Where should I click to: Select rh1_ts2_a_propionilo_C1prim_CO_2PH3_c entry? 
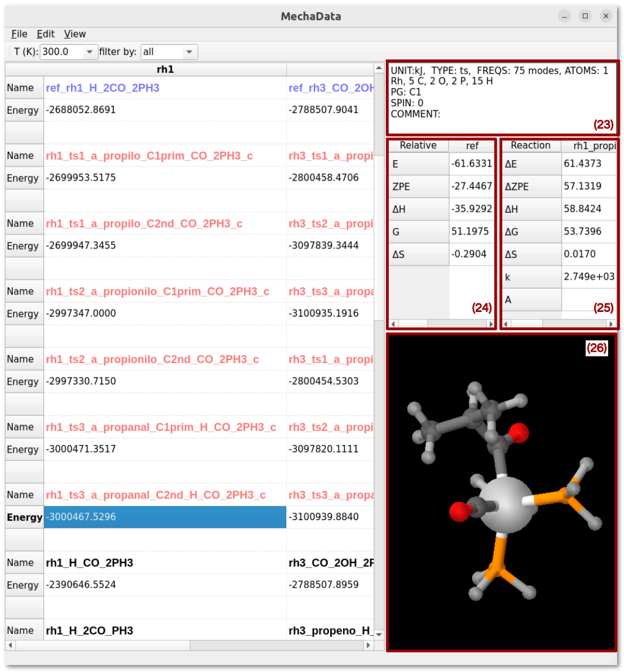point(165,291)
